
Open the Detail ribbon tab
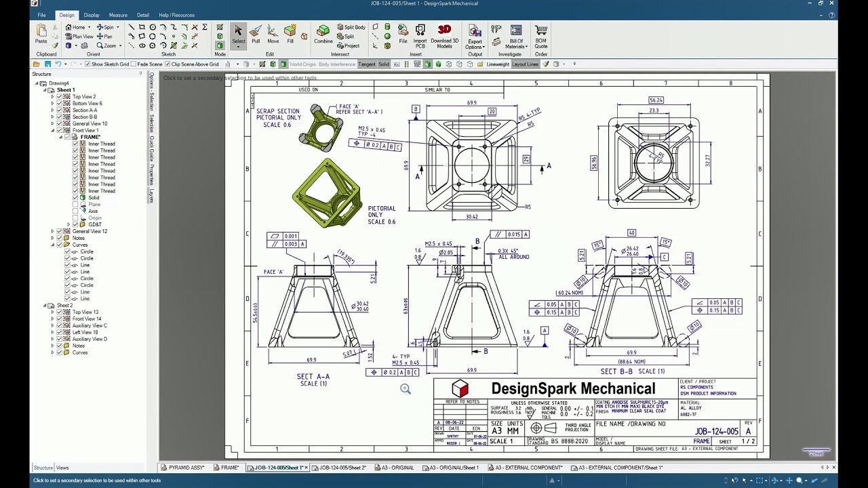[x=143, y=15]
